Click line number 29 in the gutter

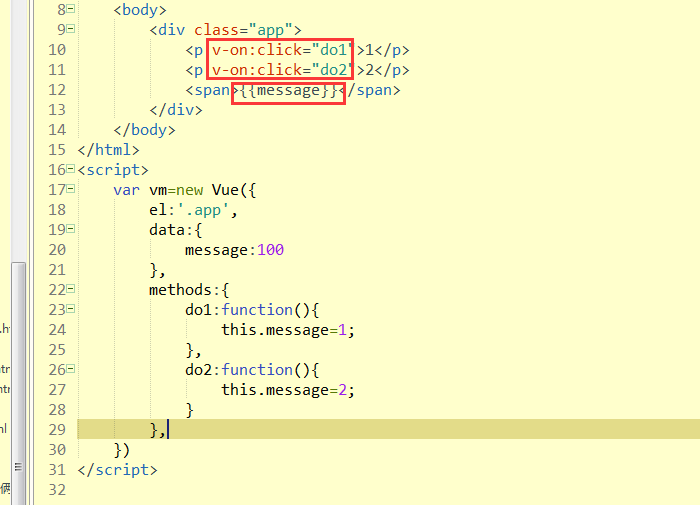(x=57, y=430)
